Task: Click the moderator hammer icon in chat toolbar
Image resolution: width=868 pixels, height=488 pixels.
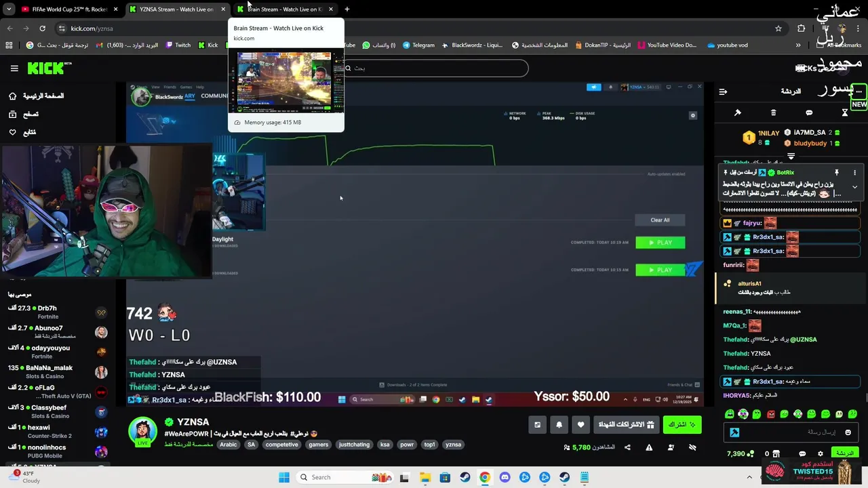Action: pos(738,113)
